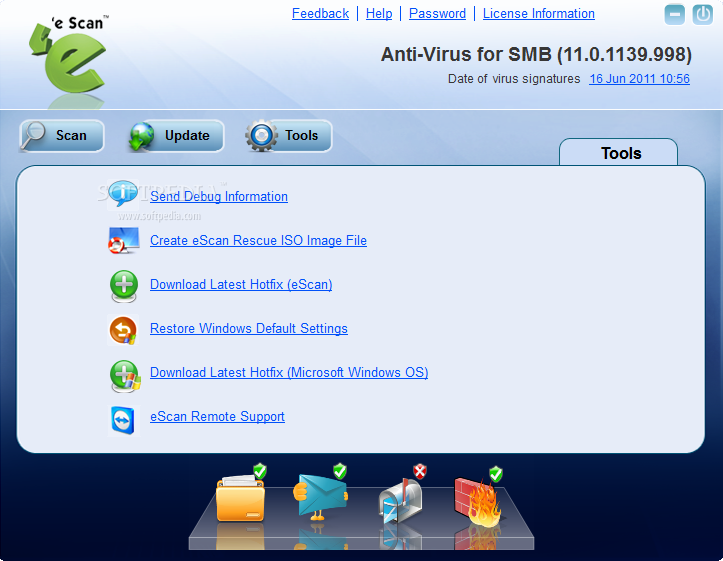
Task: Click the speech bubble Send Debug icon
Action: pyautogui.click(x=123, y=193)
